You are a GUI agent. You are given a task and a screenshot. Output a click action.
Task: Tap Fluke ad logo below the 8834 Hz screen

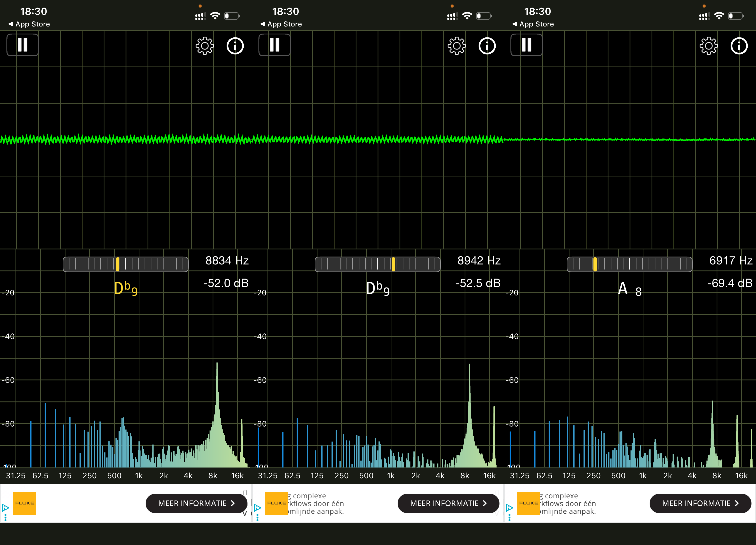click(x=25, y=503)
